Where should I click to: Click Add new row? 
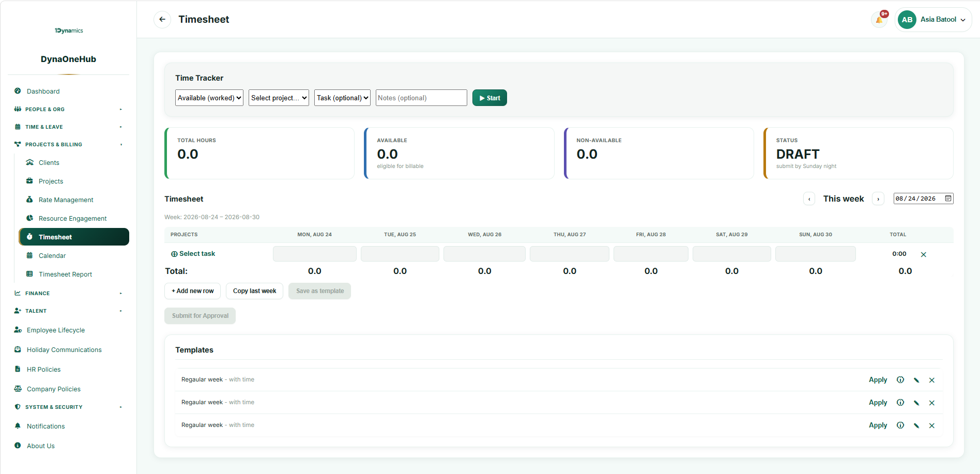click(x=193, y=291)
